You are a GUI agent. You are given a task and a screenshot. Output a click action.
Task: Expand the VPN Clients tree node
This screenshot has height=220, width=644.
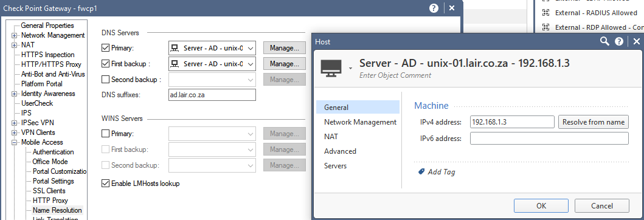click(15, 132)
